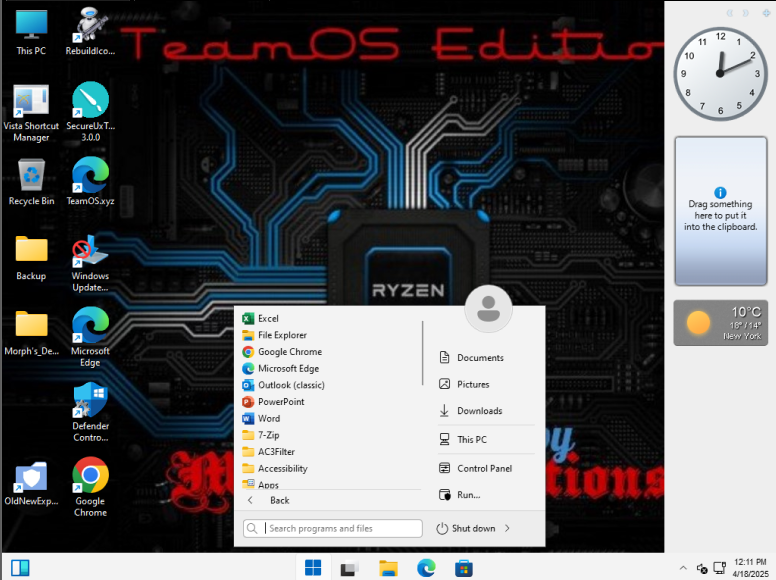Open Microsoft Store from the taskbar
The height and width of the screenshot is (580, 776).
click(x=464, y=568)
